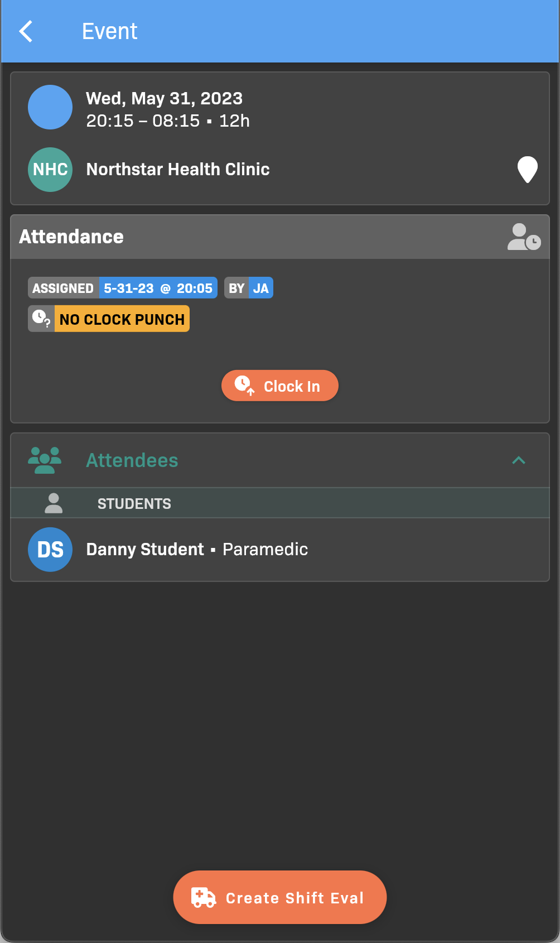Go back using the header arrow

pyautogui.click(x=26, y=31)
